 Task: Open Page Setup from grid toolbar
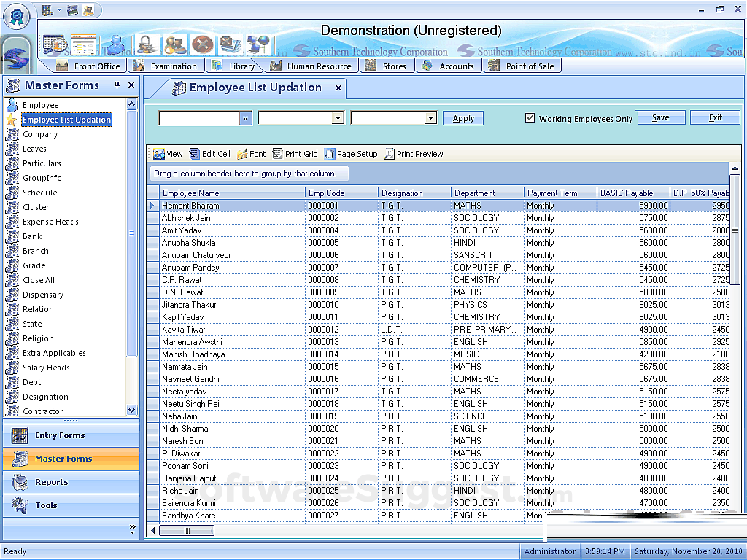point(351,154)
